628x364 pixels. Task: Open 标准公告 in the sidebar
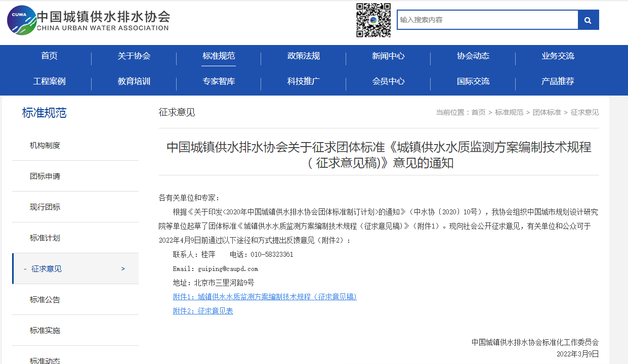click(45, 300)
